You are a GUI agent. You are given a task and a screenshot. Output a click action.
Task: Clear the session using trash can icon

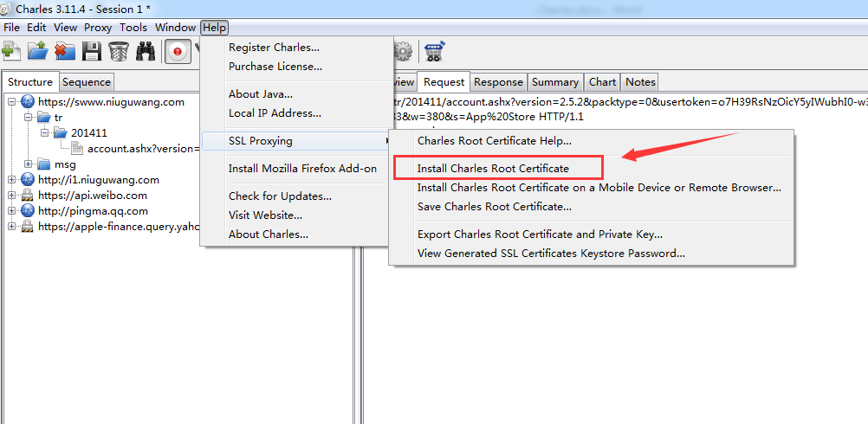119,51
